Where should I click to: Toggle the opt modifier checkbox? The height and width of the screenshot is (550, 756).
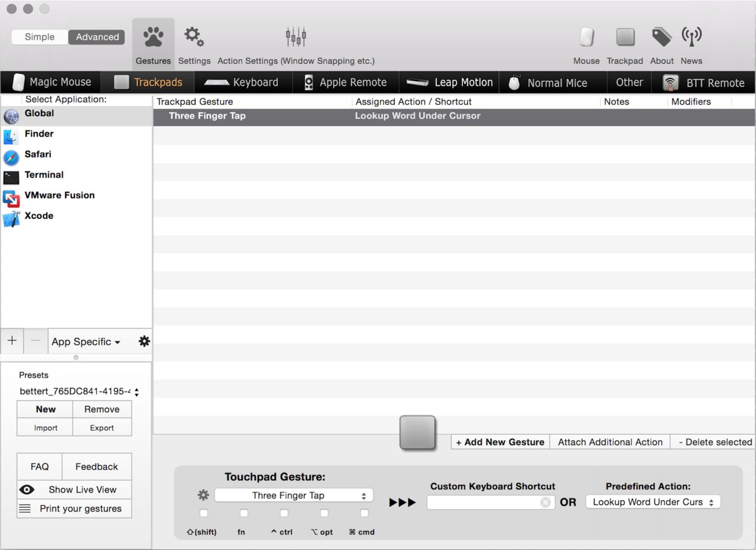(324, 513)
